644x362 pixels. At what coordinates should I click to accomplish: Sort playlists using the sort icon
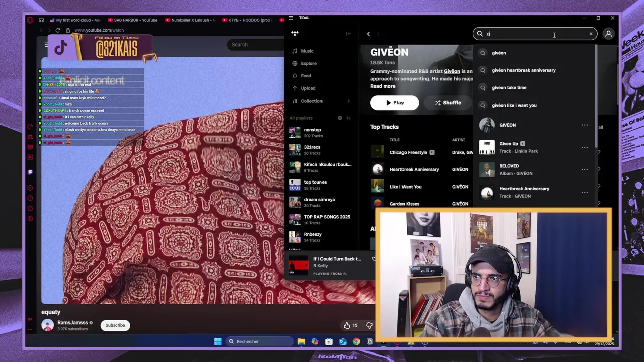(348, 118)
